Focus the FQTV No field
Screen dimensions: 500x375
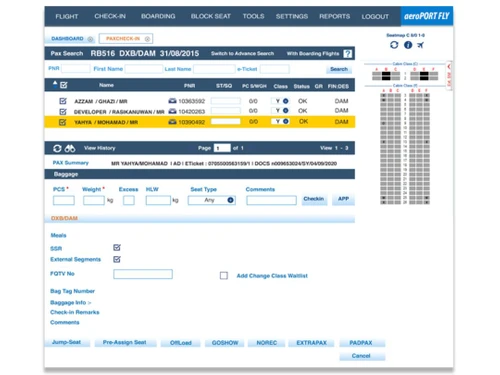coord(143,274)
